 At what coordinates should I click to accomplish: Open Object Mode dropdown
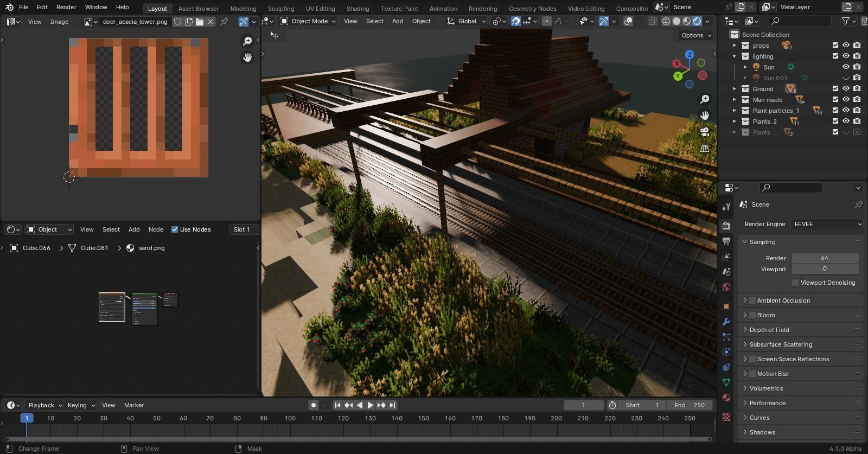[308, 21]
